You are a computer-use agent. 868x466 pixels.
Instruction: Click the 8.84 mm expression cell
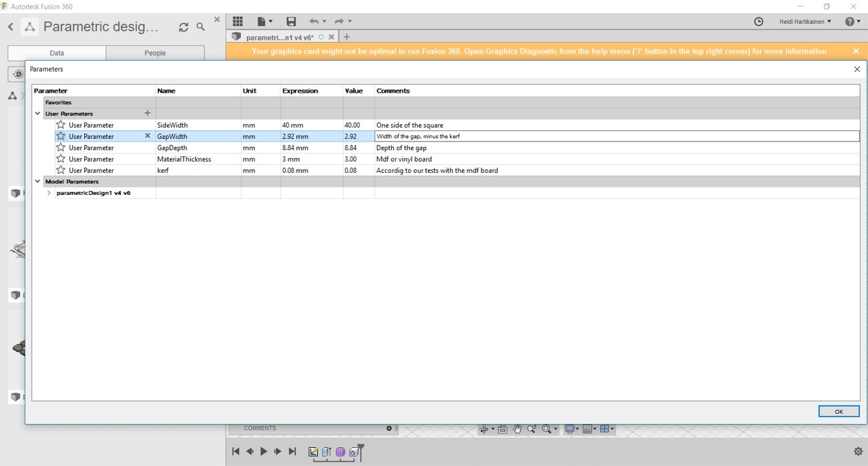click(312, 148)
